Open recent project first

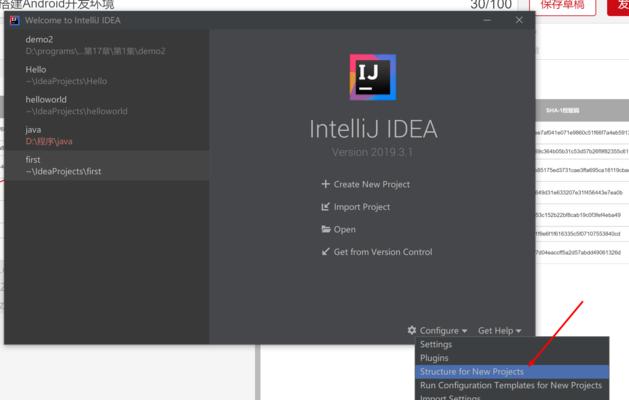(x=107, y=165)
